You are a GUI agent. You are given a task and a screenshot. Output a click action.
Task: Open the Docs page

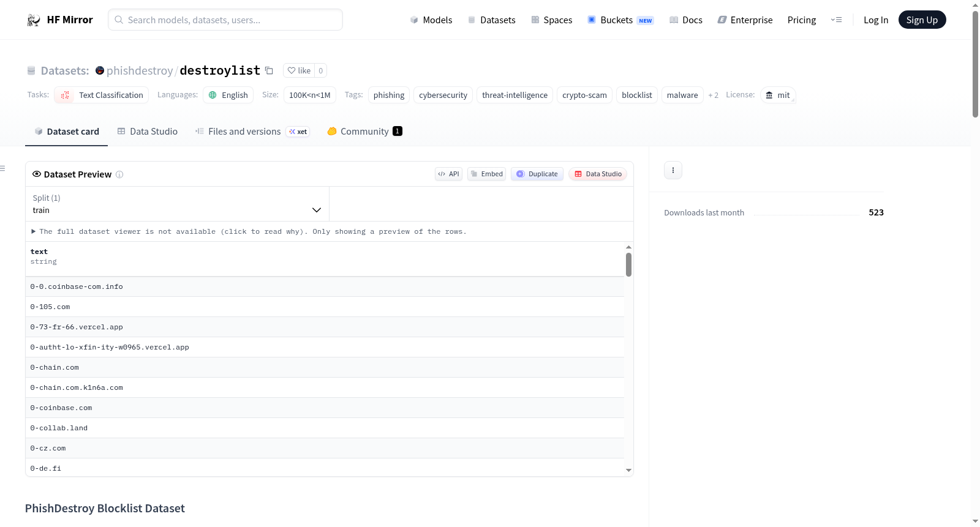(x=686, y=20)
